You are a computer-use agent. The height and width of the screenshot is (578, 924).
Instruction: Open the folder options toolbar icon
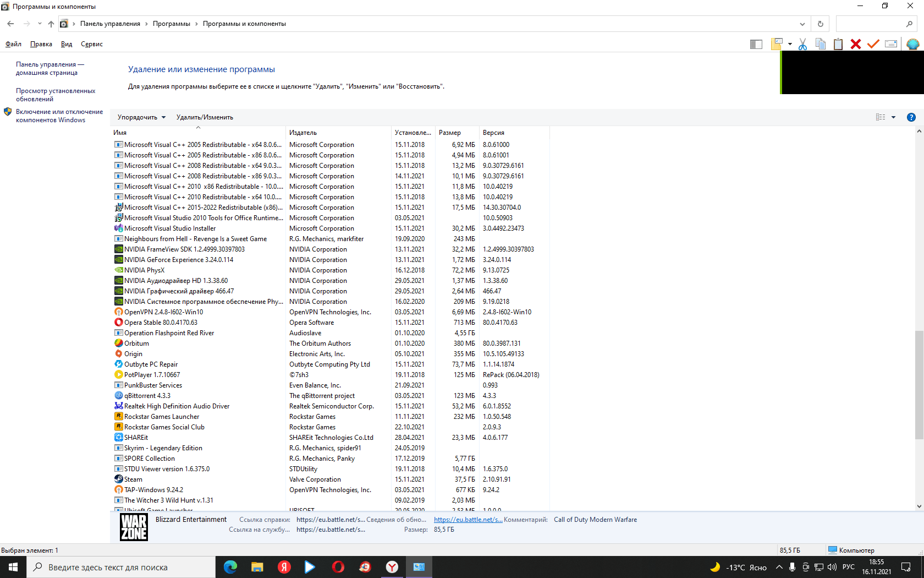777,44
